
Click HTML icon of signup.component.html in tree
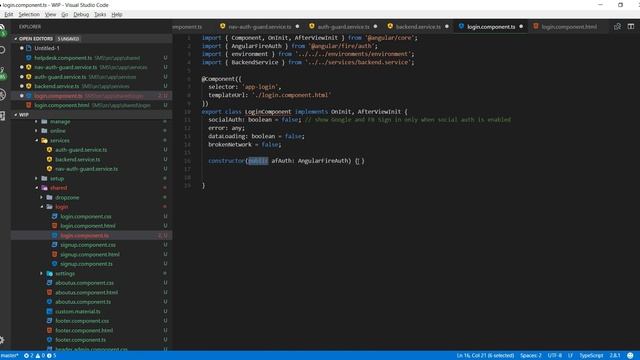(x=54, y=254)
